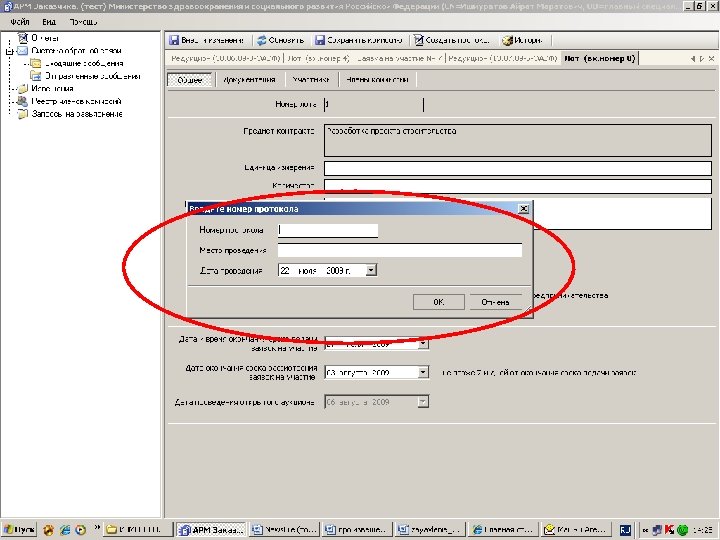The image size is (720, 540).
Task: Click the История toolbar button
Action: pyautogui.click(x=523, y=40)
